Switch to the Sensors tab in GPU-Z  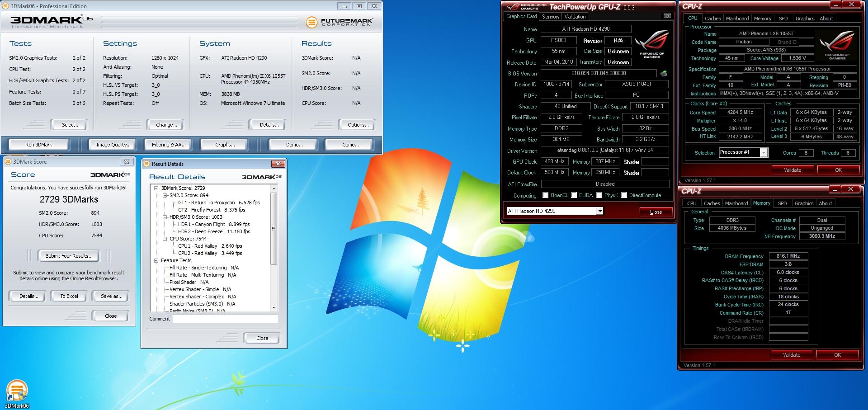point(551,17)
